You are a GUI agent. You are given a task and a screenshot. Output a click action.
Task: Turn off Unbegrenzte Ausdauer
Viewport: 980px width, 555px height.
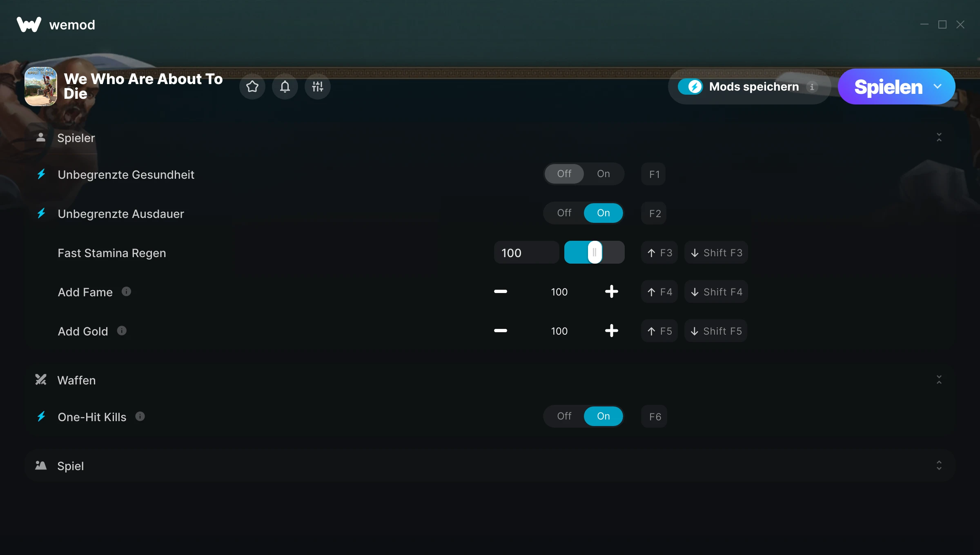click(x=564, y=213)
